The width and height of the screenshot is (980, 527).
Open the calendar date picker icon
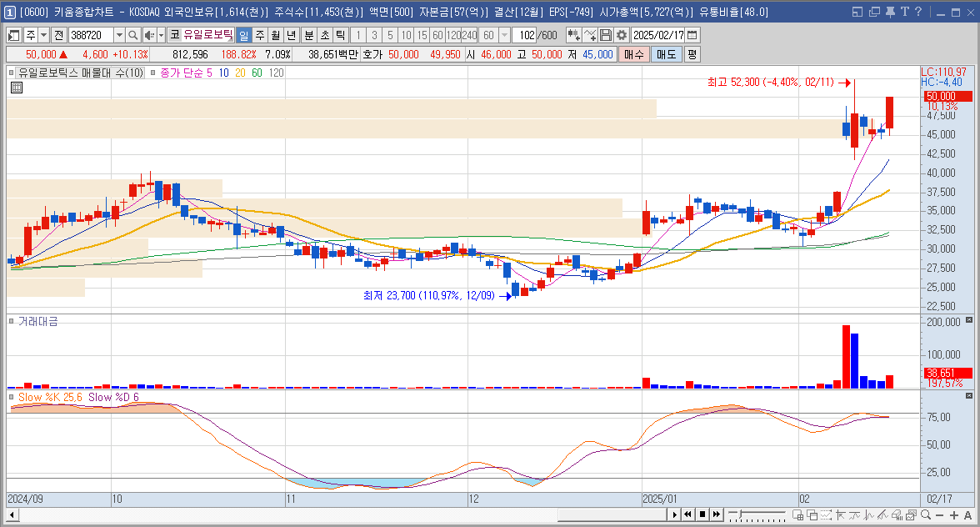[692, 36]
